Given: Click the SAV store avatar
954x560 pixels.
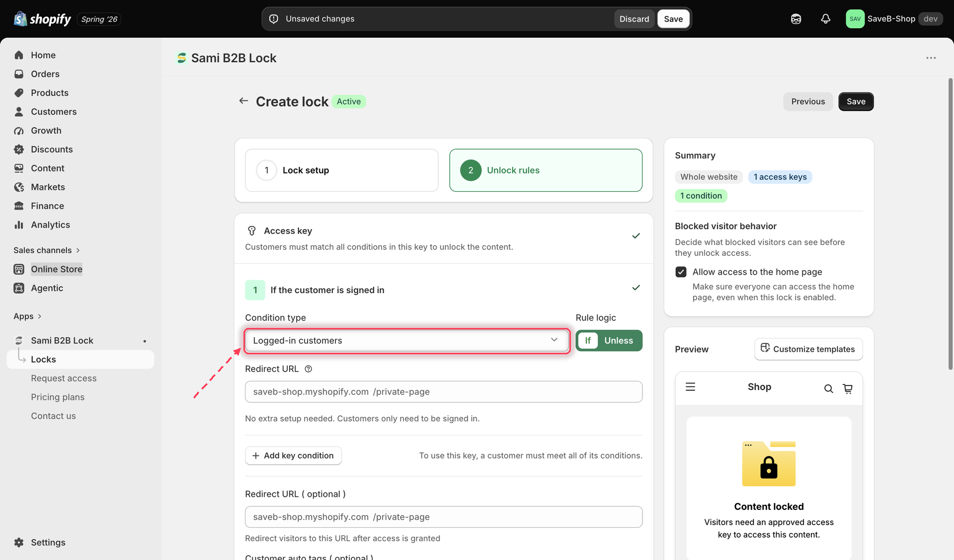Looking at the screenshot, I should click(855, 19).
